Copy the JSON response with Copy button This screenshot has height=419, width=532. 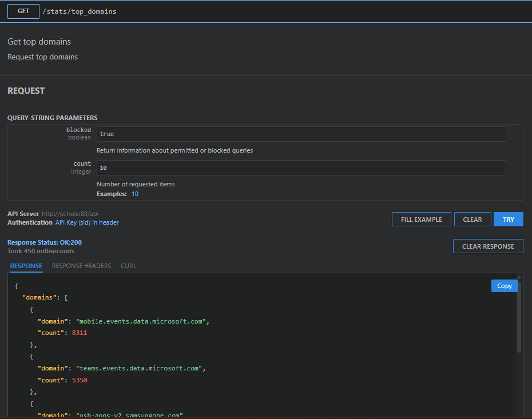click(504, 286)
